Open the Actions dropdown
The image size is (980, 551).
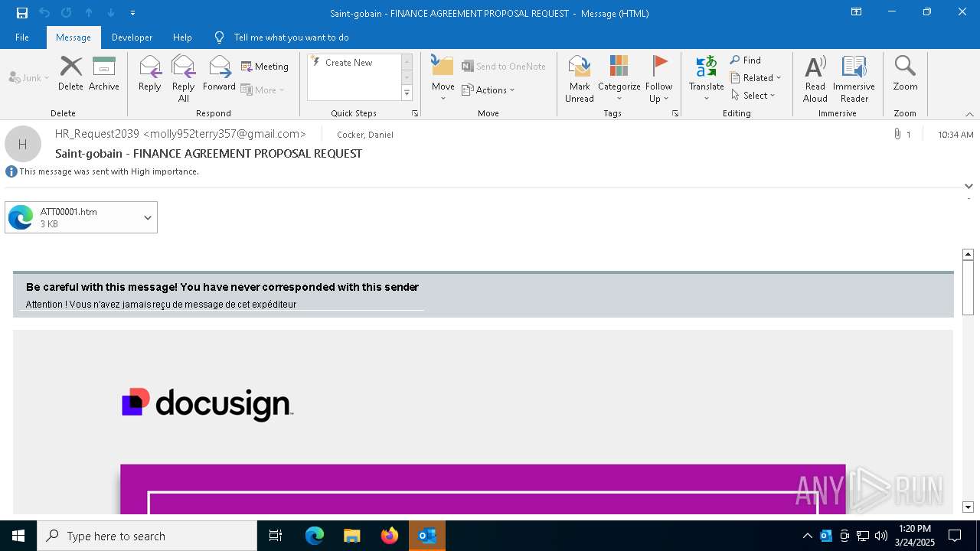(x=488, y=90)
